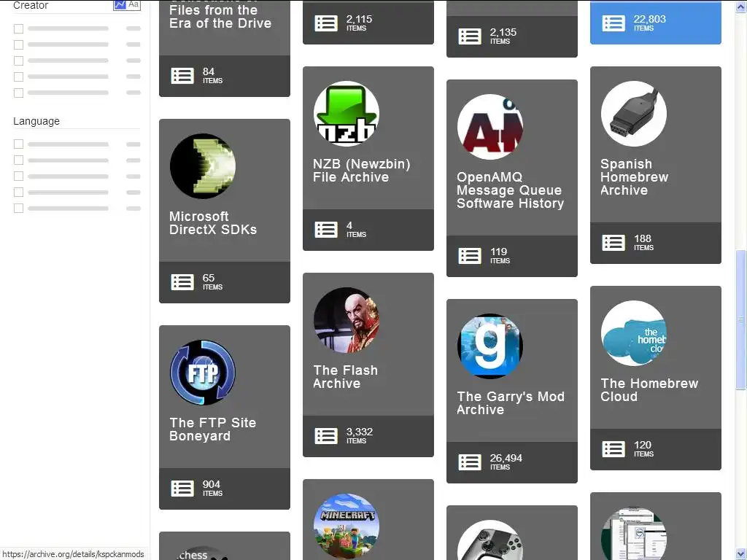The height and width of the screenshot is (560, 747).
Task: Check the fourth Language filter checkbox
Action: (x=18, y=192)
